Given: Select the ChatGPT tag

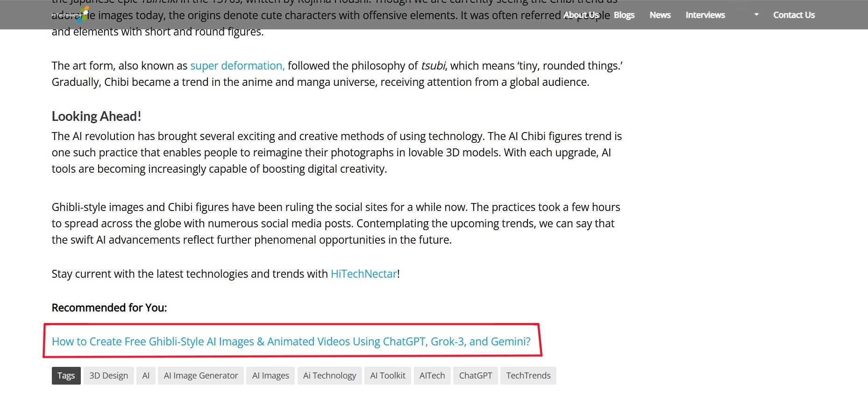Looking at the screenshot, I should pos(475,375).
